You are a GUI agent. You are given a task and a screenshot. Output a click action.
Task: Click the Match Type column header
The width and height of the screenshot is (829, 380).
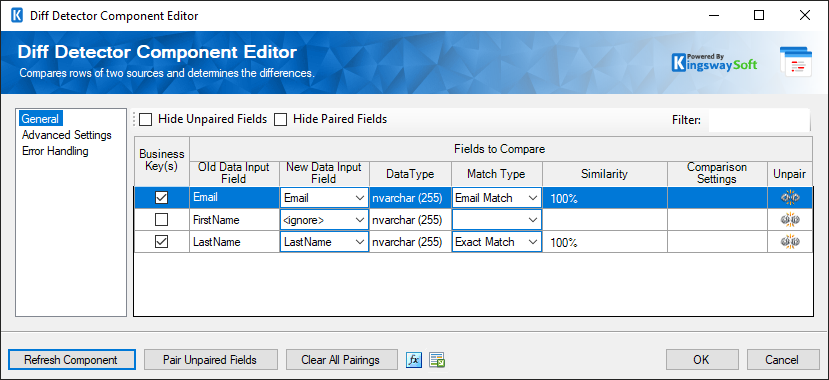(x=496, y=174)
